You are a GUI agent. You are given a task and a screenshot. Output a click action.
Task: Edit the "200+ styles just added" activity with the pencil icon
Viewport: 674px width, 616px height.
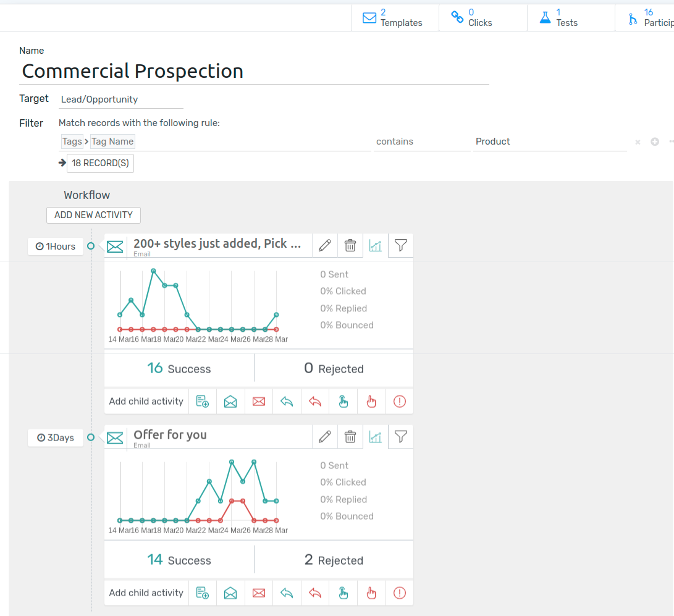[x=325, y=245]
